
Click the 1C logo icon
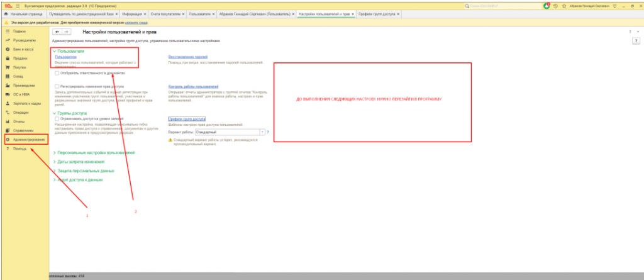(8, 6)
